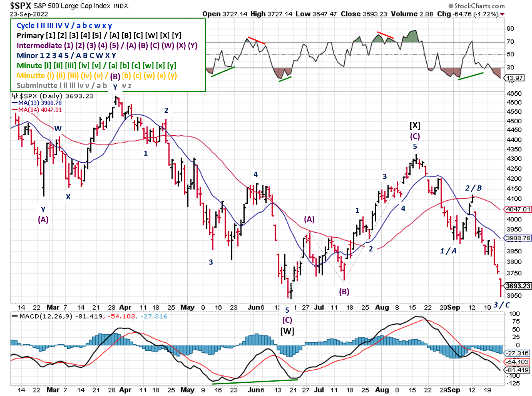The height and width of the screenshot is (396, 532).
Task: Click the 'Close 3693.23' quote value
Action: point(364,14)
